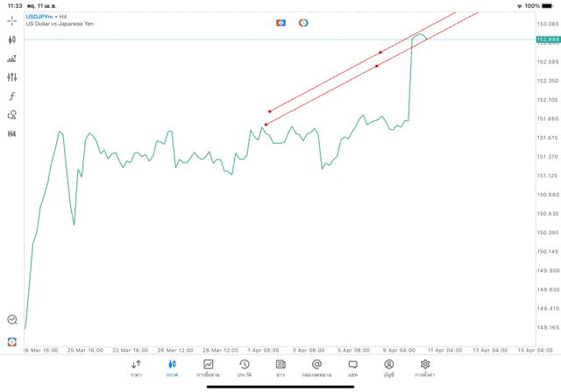561x392 pixels.
Task: Tap the current price label 152.886
Action: pos(548,39)
